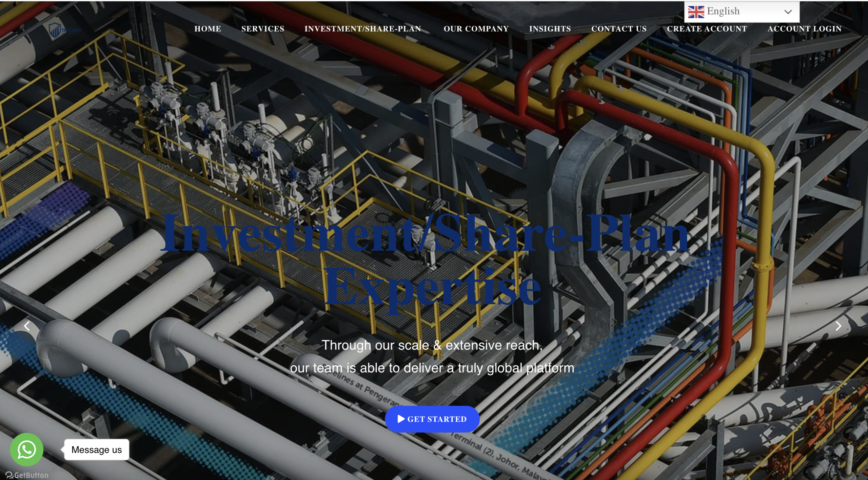Click the Message us bubble

pos(96,449)
